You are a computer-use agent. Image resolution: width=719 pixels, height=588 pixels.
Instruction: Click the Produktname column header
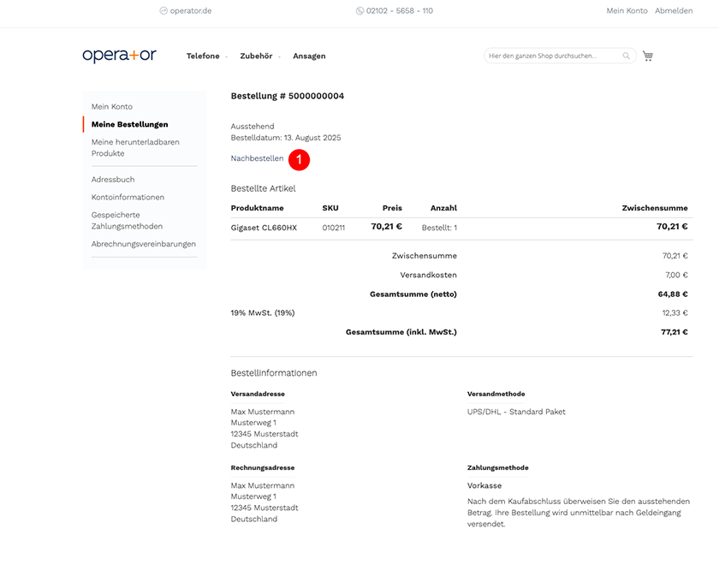pos(258,208)
